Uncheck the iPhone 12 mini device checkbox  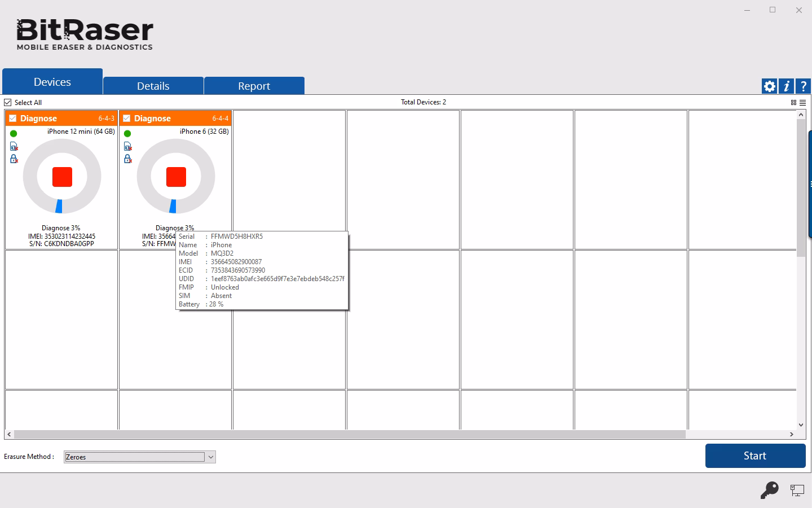(12, 118)
